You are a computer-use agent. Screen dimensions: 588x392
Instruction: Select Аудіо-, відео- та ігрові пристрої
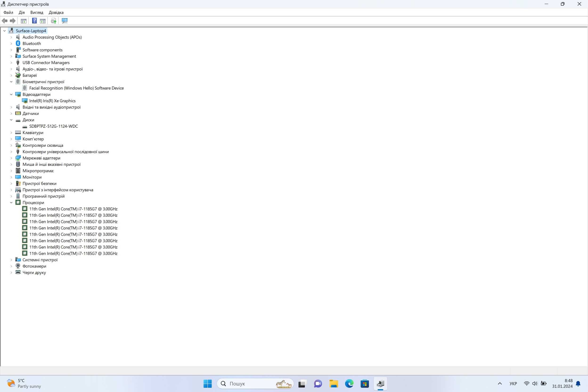(x=53, y=69)
